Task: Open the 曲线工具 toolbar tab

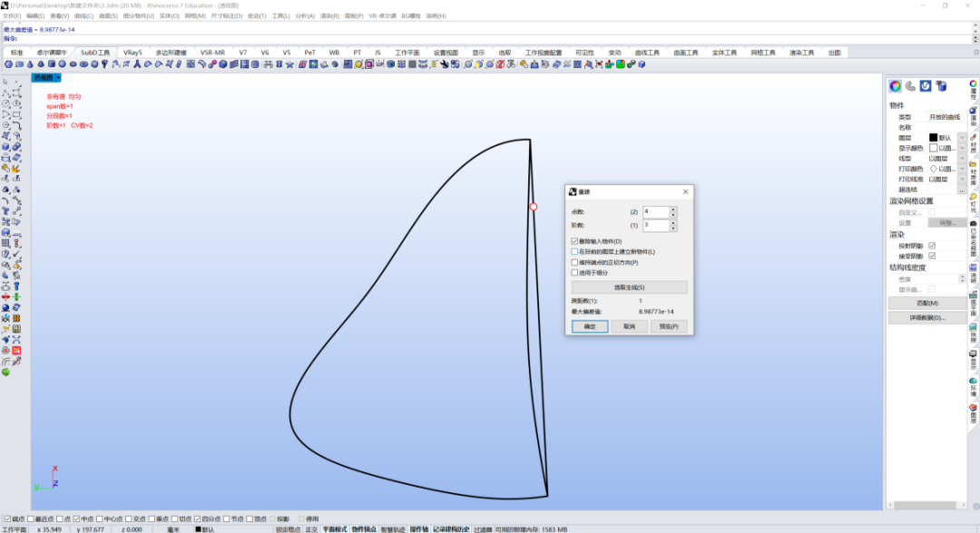Action: click(647, 53)
